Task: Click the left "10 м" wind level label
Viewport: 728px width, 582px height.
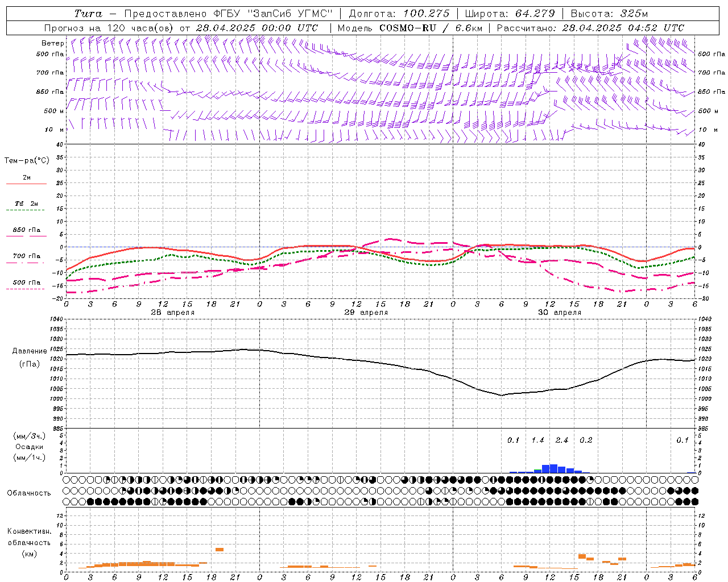Action: pos(54,130)
